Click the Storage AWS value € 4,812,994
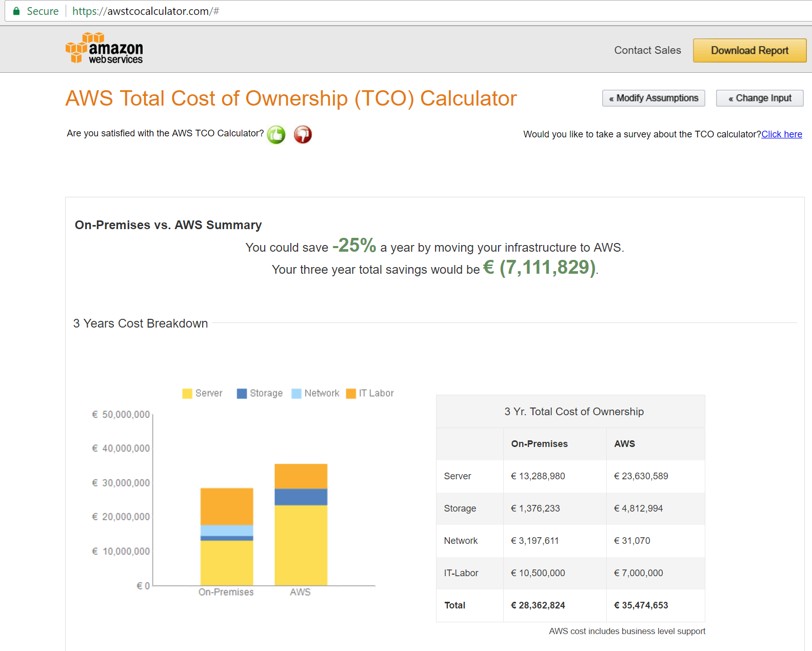Viewport: 812px width, 651px height. [x=638, y=508]
